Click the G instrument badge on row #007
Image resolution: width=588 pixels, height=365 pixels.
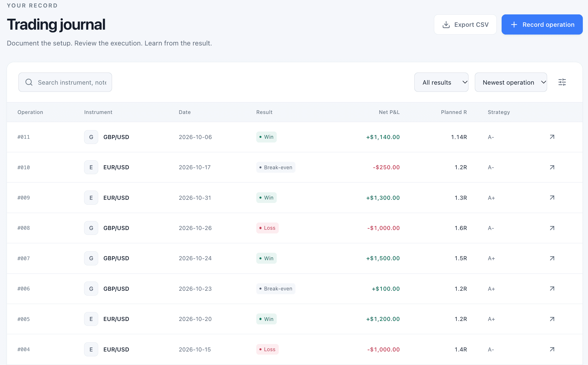click(91, 258)
